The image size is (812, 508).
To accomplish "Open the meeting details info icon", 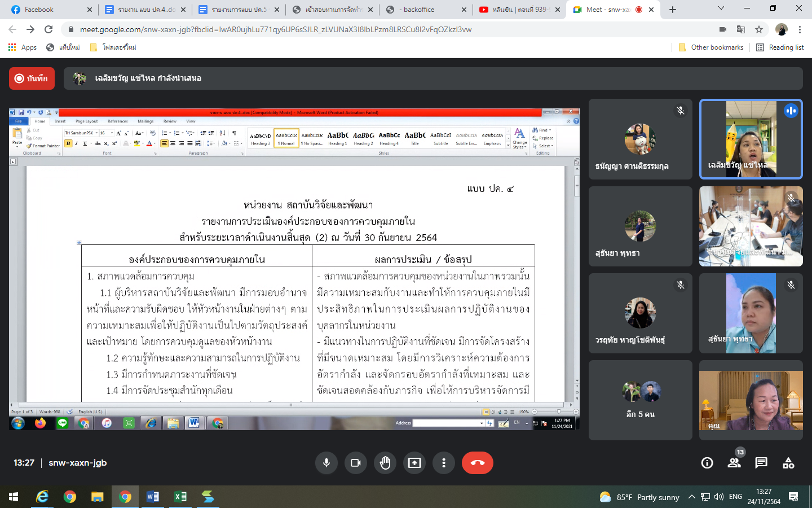I will [x=707, y=463].
